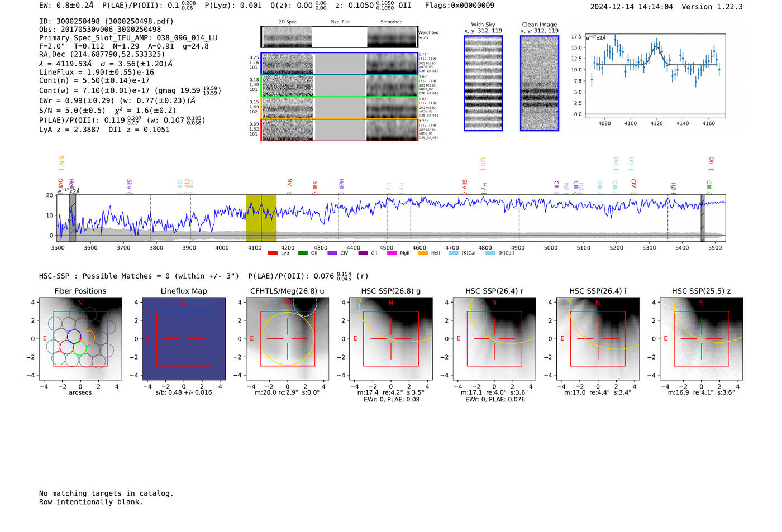Open the HSC SSP(26.8) g image
Screen dimensions: 782x532
391,339
